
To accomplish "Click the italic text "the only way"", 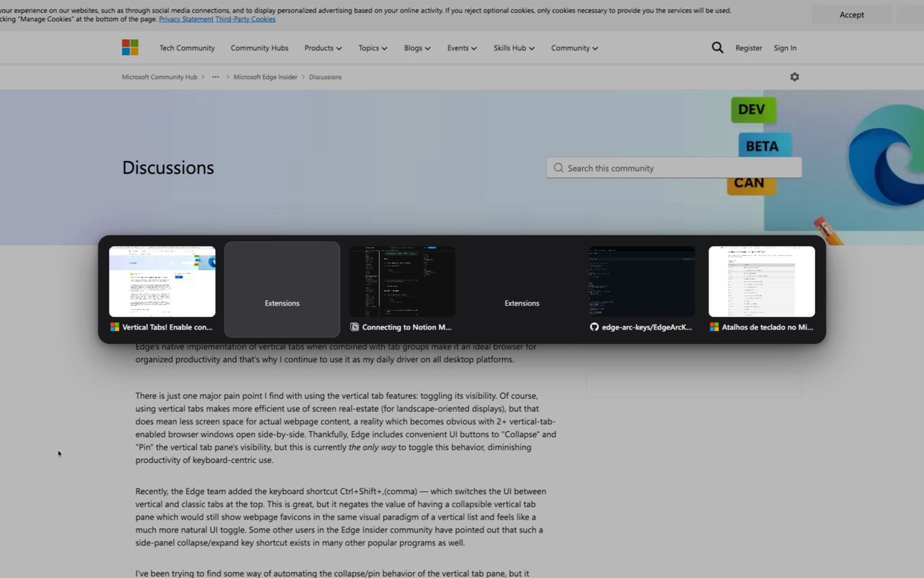I will (372, 447).
